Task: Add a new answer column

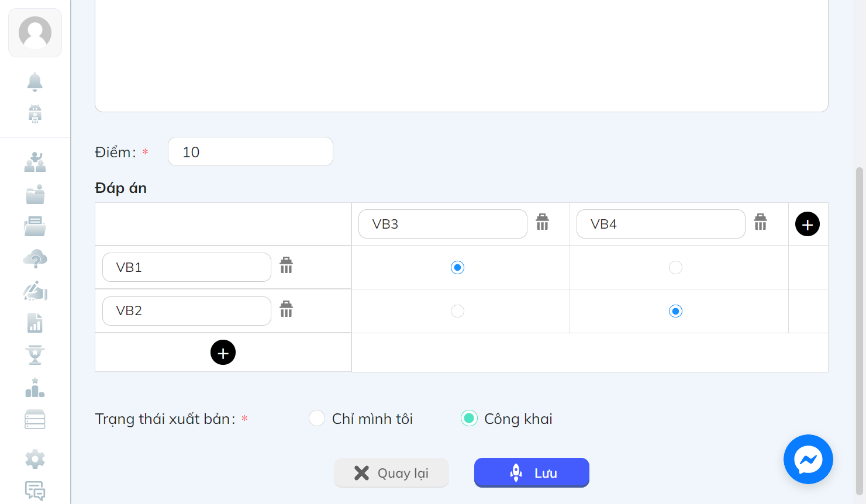Action: (x=808, y=224)
